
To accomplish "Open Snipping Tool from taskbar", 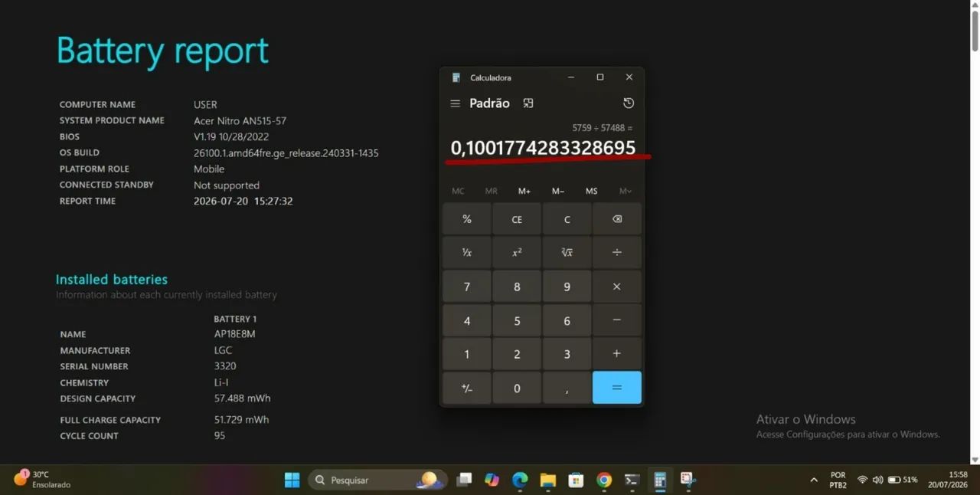I will point(688,480).
